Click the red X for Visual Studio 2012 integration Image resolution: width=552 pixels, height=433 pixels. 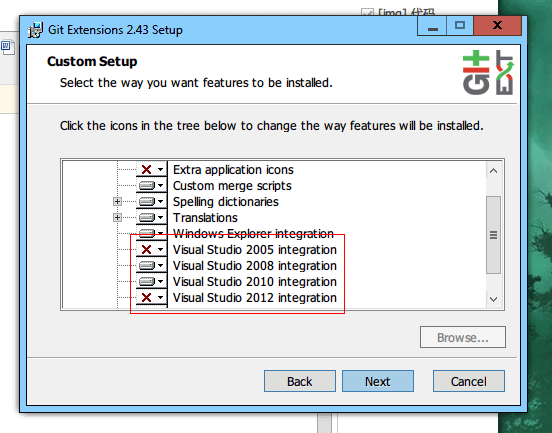coord(146,297)
